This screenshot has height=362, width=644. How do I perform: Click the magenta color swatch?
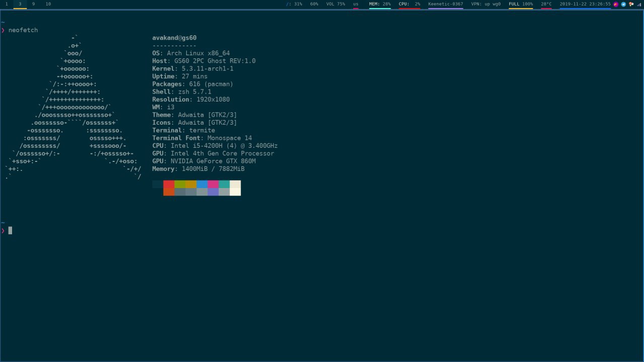pyautogui.click(x=213, y=184)
